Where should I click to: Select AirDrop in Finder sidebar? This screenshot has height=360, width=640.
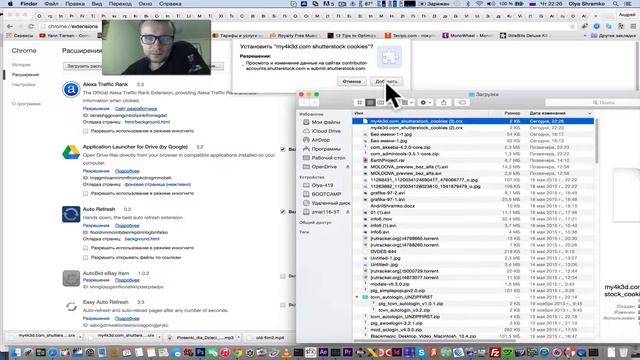tap(321, 140)
